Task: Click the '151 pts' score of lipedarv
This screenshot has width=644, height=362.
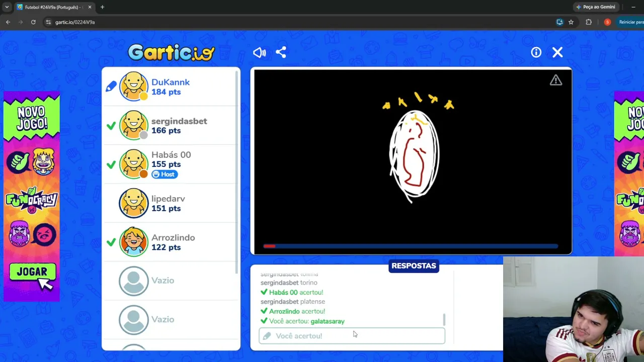Action: coord(166,209)
